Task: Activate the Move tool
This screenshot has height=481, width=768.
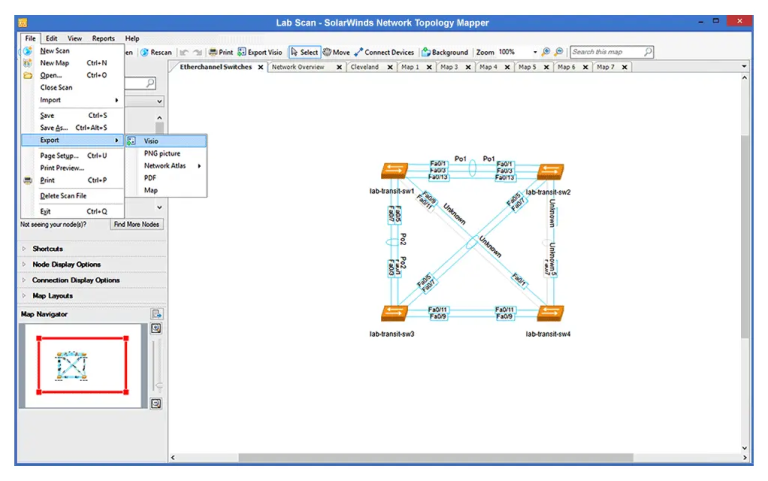Action: point(336,52)
